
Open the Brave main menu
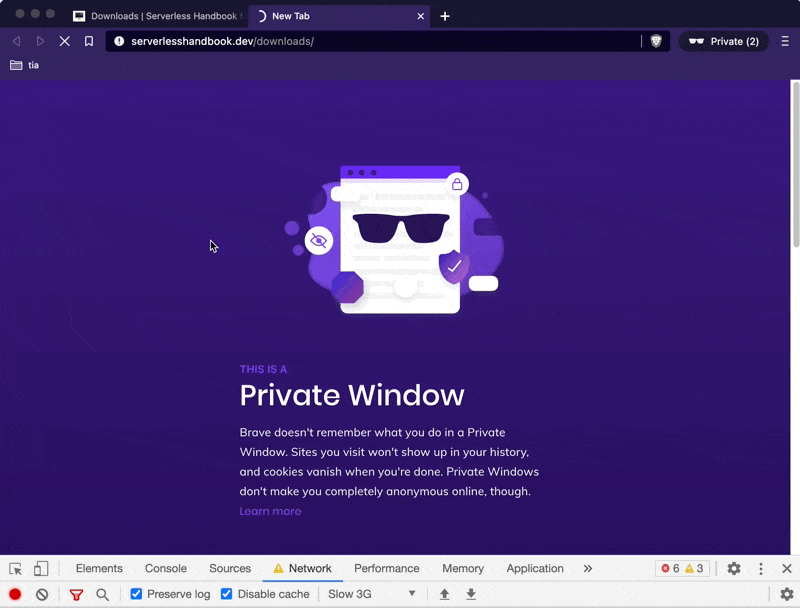pyautogui.click(x=785, y=41)
